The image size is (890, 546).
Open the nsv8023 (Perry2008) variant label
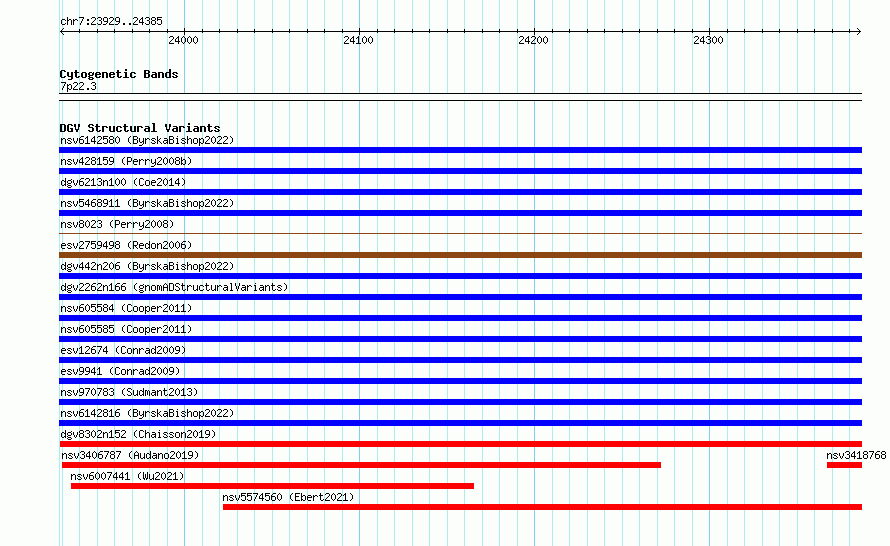point(117,224)
